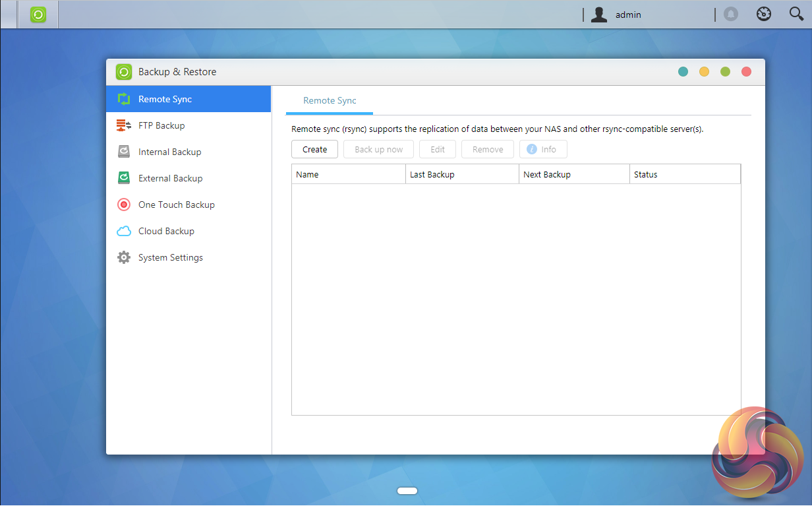
Task: Click the Backup & Restore window title icon
Action: click(124, 72)
